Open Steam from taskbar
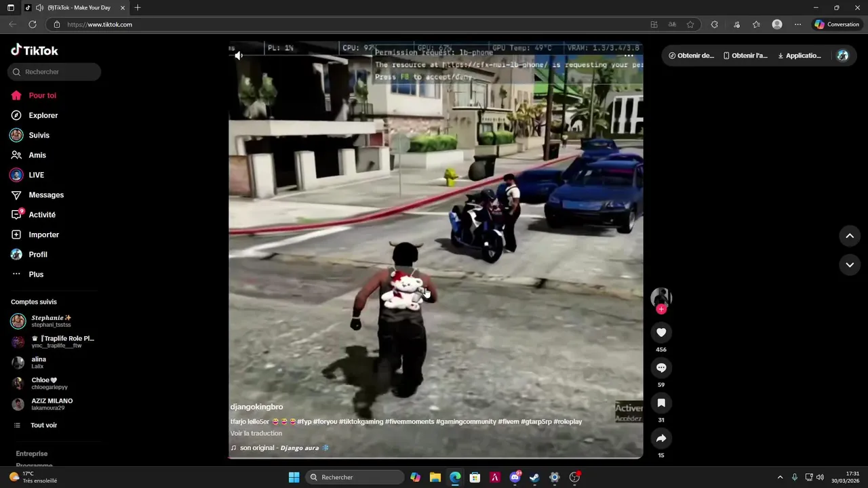 coord(534,477)
